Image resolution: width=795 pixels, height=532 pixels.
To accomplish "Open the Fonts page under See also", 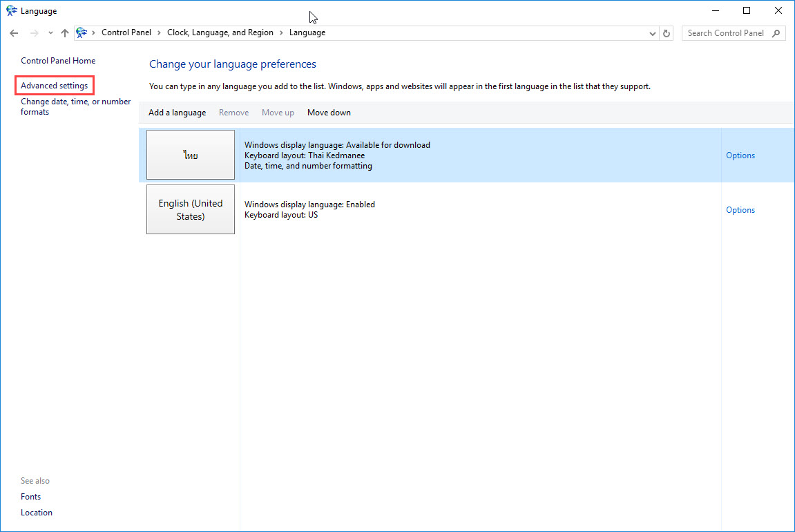I will (x=30, y=496).
